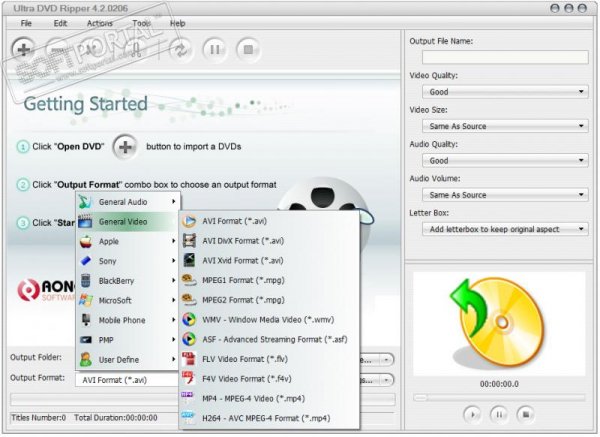Click the Open DVD plus toolbar button

pyautogui.click(x=23, y=49)
